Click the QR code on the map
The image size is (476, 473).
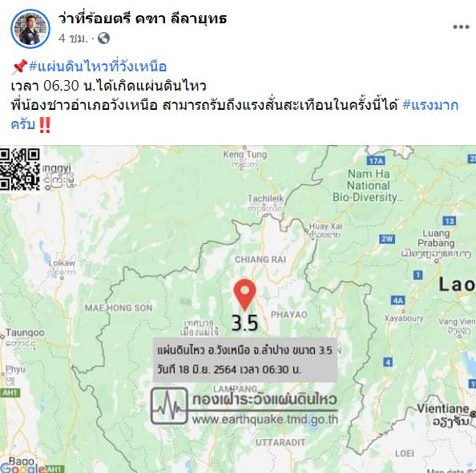coord(20,168)
